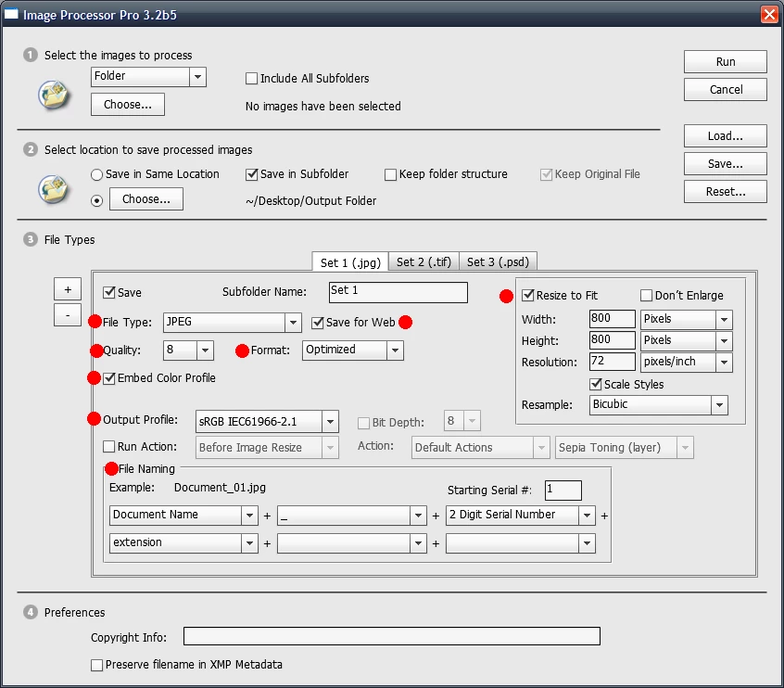Open the Format Optimized dropdown
784x688 pixels.
[x=353, y=350]
